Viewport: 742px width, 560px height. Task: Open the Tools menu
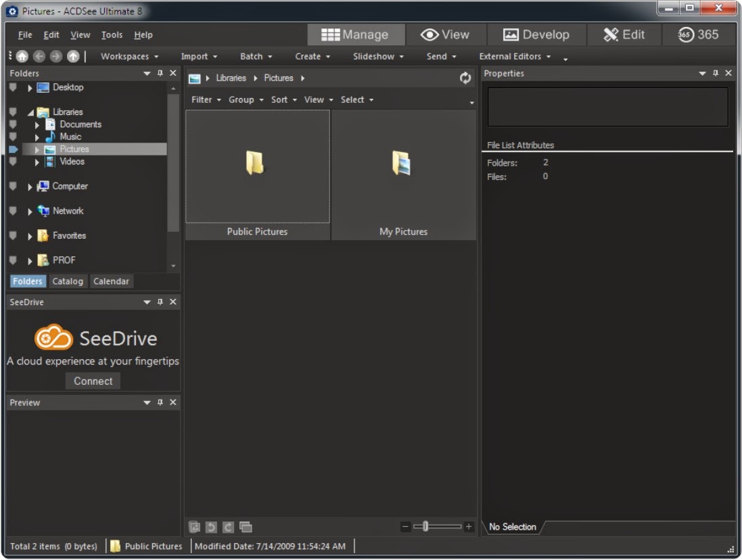tap(112, 35)
